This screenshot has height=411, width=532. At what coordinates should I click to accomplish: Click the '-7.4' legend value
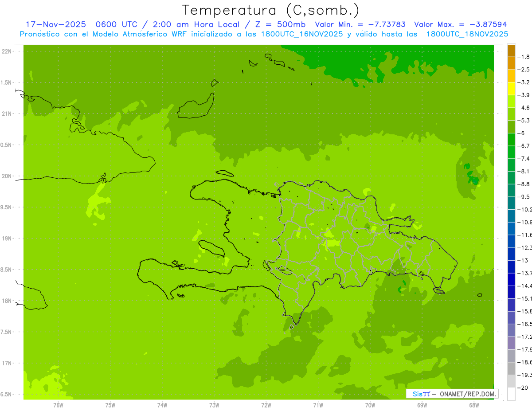[x=524, y=158]
